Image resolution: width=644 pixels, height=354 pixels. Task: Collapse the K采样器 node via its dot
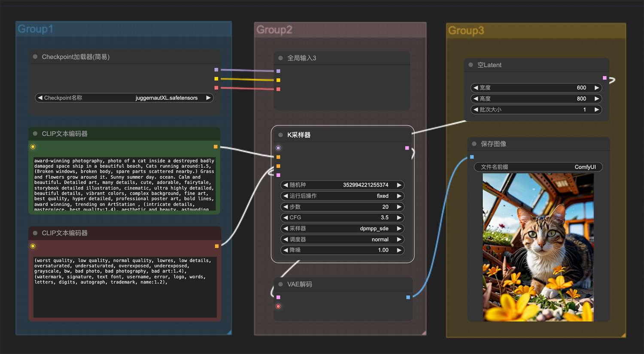[281, 135]
